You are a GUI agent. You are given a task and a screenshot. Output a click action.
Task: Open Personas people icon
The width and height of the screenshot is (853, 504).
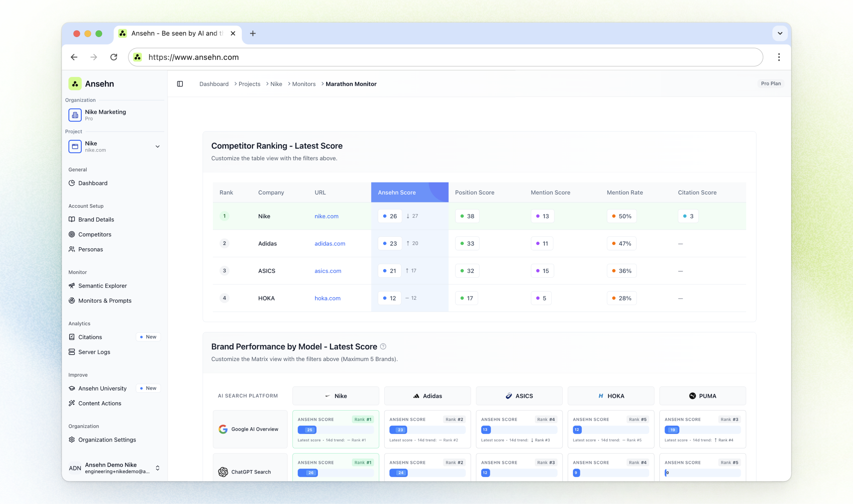click(72, 249)
